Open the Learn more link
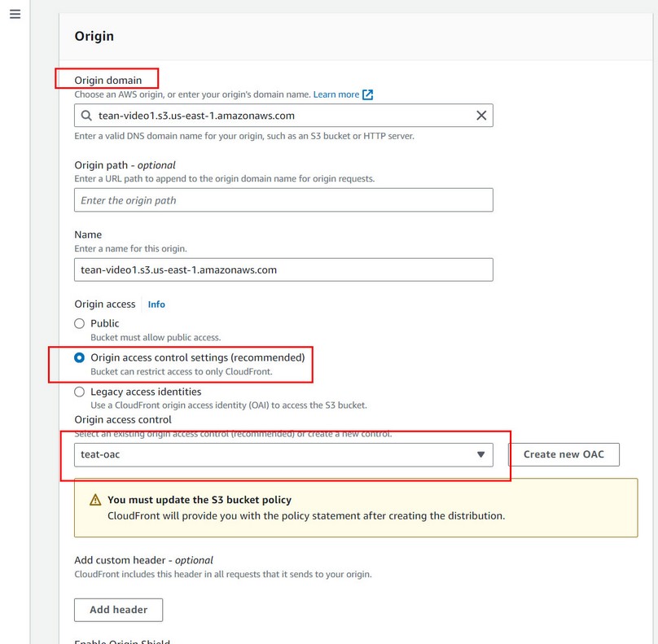This screenshot has height=644, width=658. [x=336, y=94]
